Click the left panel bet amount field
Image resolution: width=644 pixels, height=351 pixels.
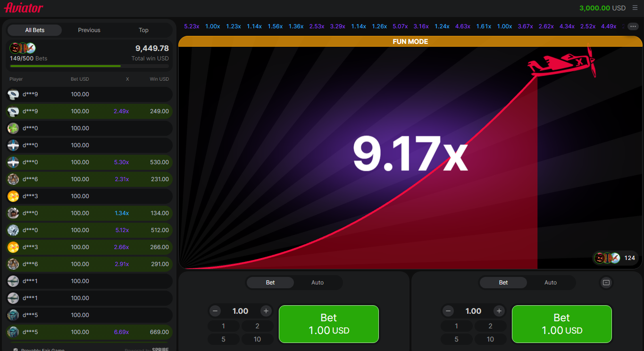(x=241, y=311)
